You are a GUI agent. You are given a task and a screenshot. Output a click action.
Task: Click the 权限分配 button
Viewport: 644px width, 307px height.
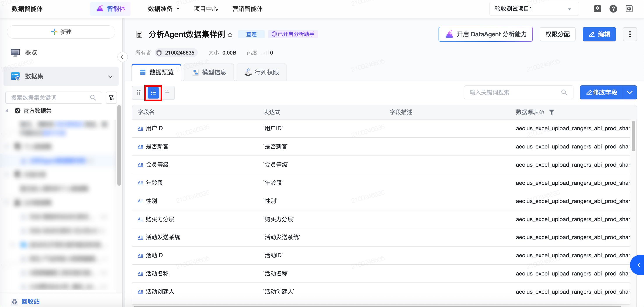click(x=557, y=34)
